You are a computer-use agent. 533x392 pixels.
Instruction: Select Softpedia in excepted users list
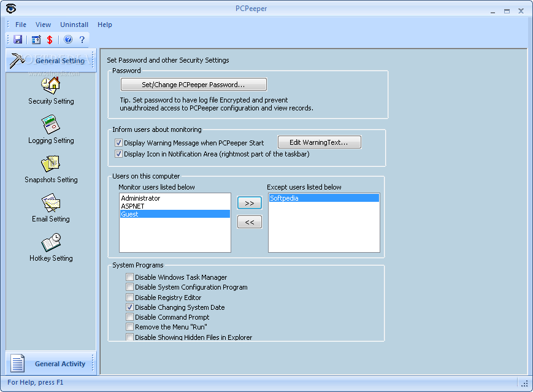pos(324,198)
